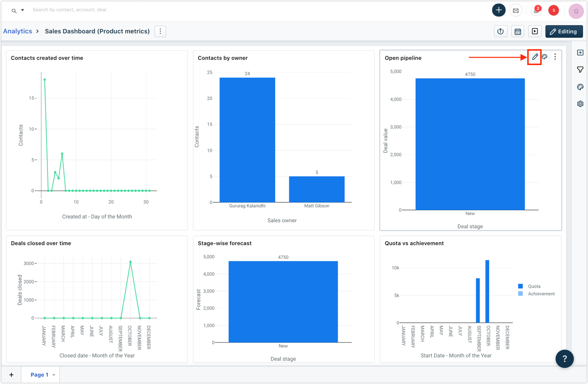This screenshot has width=588, height=384.
Task: Click the dark plus quick-add button
Action: coord(499,10)
